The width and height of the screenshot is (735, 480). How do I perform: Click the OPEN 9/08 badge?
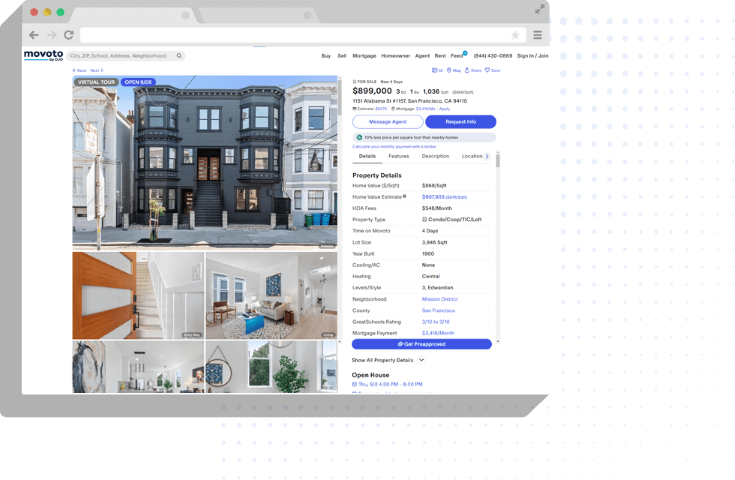point(138,82)
